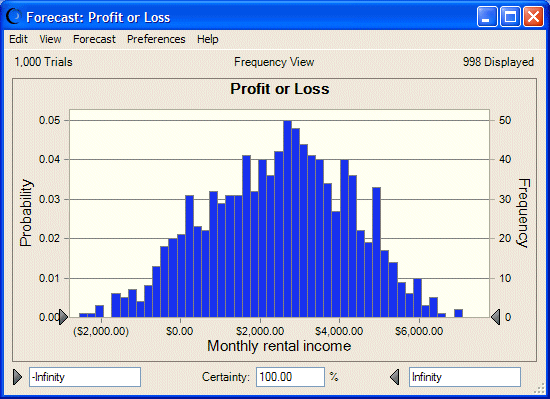The width and height of the screenshot is (550, 399).
Task: Click the $2,000.00 axis label
Action: click(x=260, y=331)
